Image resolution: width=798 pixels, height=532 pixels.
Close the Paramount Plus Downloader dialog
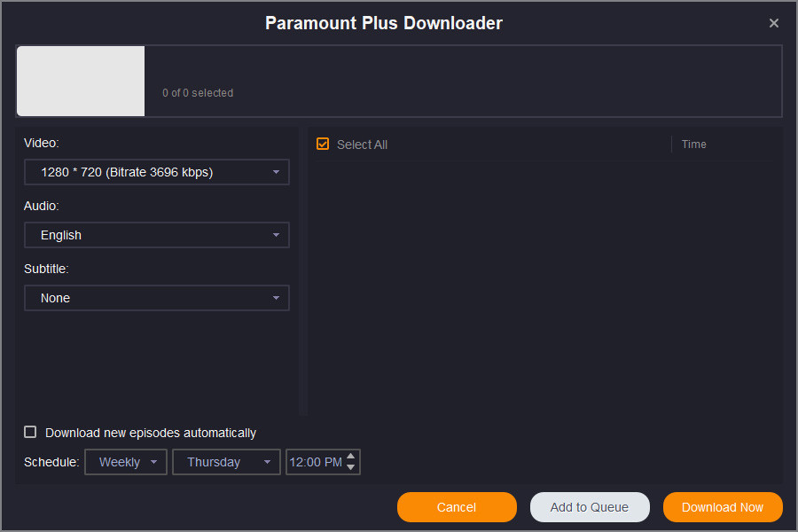(x=773, y=23)
